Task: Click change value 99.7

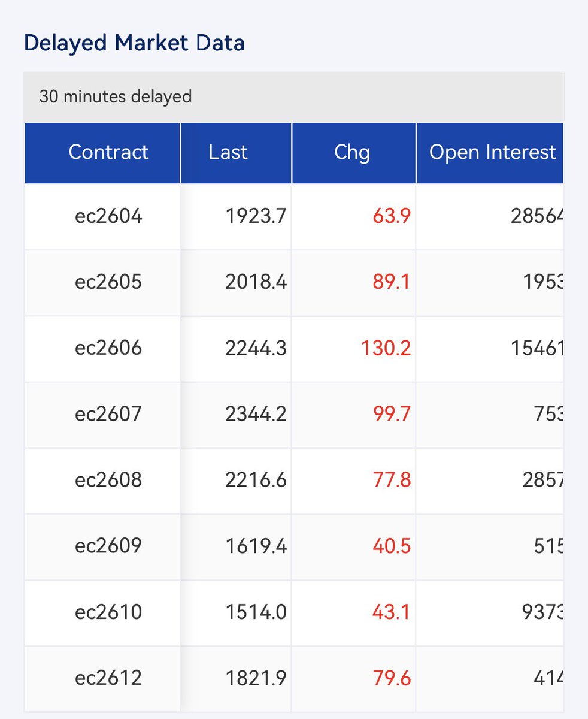Action: (392, 414)
